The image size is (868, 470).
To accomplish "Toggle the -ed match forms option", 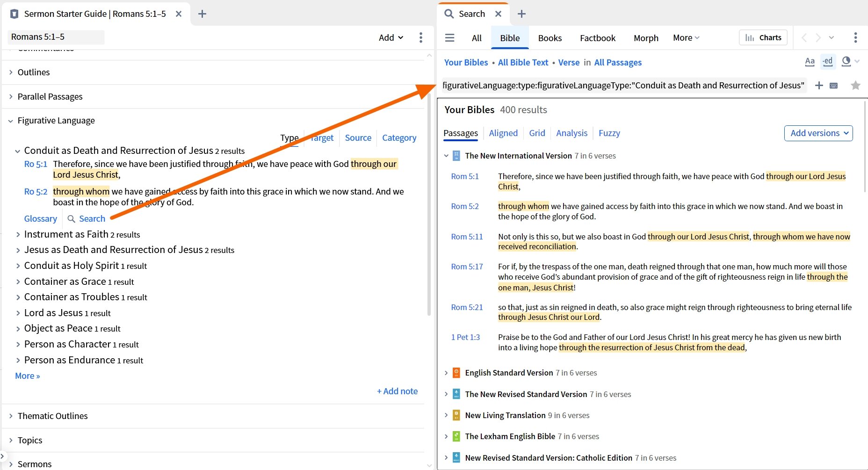I will point(827,61).
